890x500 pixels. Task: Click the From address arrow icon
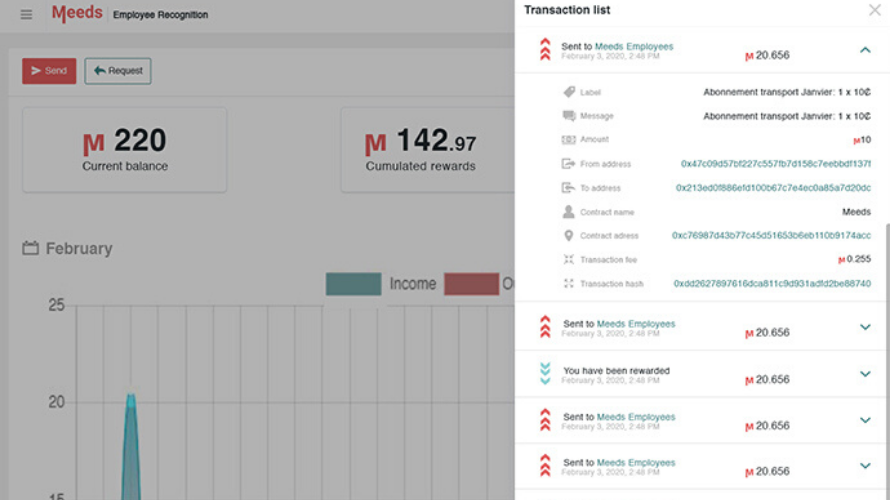pyautogui.click(x=568, y=164)
